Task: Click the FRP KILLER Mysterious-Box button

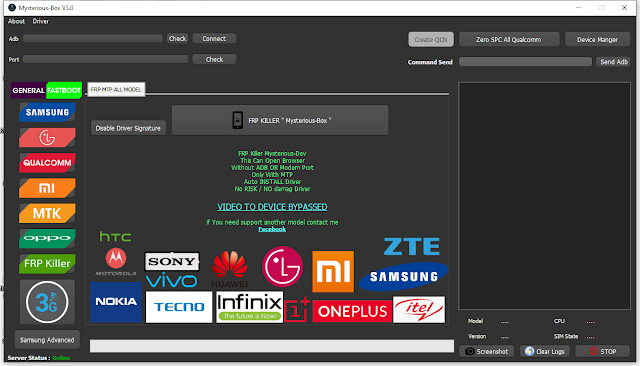Action: point(280,120)
